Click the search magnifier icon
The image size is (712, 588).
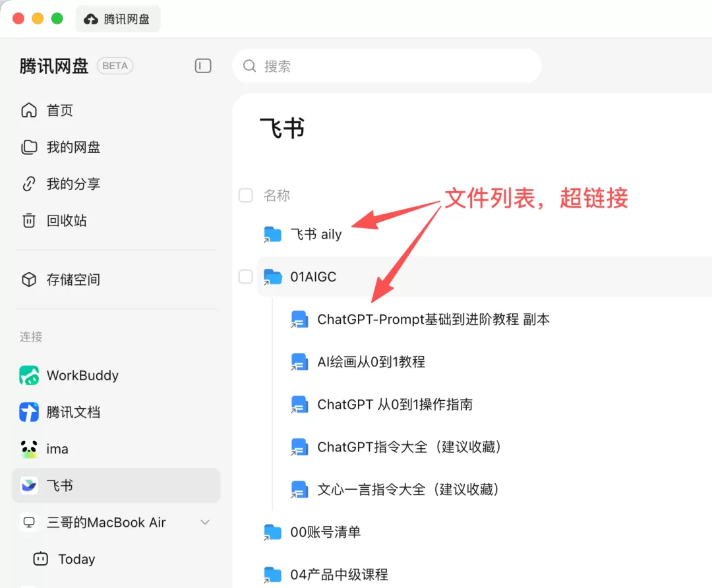point(249,67)
